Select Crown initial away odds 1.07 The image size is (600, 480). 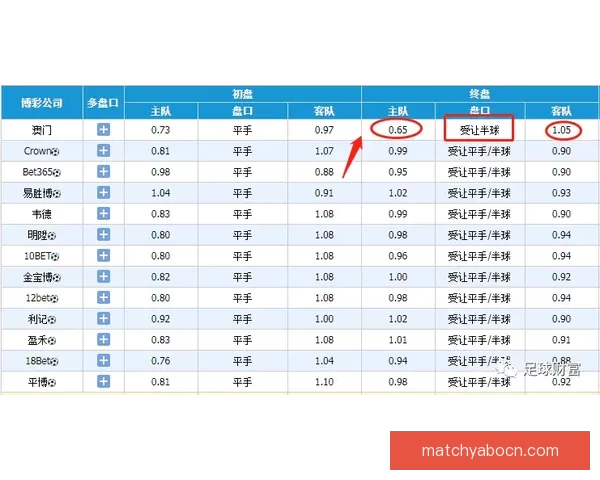[324, 151]
